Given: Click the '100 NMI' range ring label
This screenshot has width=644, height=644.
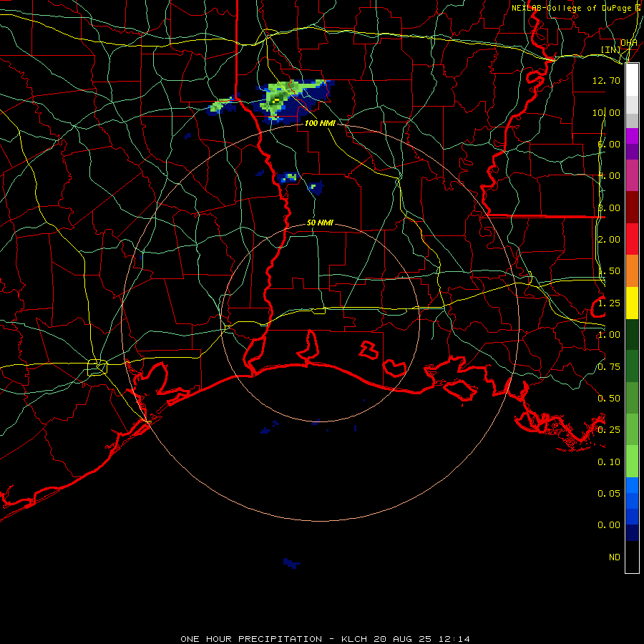Looking at the screenshot, I should 320,123.
